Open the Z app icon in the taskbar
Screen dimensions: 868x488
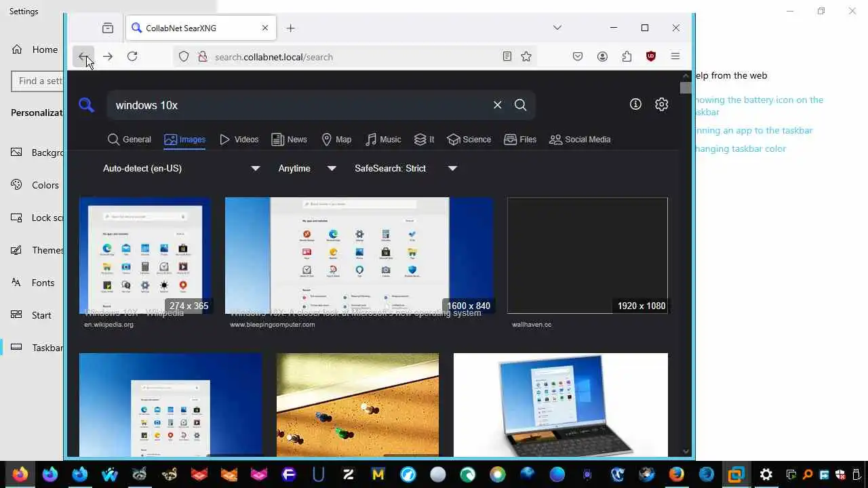click(x=349, y=474)
